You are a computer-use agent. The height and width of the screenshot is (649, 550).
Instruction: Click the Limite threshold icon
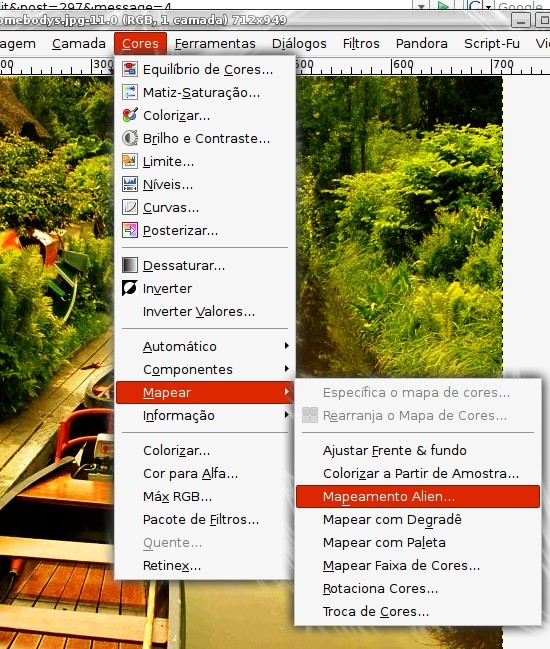pos(130,161)
